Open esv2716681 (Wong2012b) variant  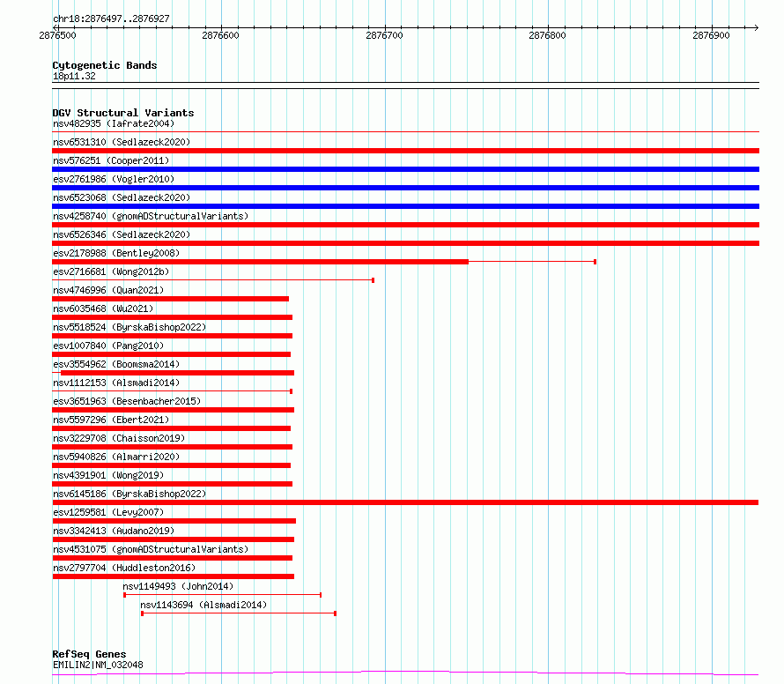[111, 271]
